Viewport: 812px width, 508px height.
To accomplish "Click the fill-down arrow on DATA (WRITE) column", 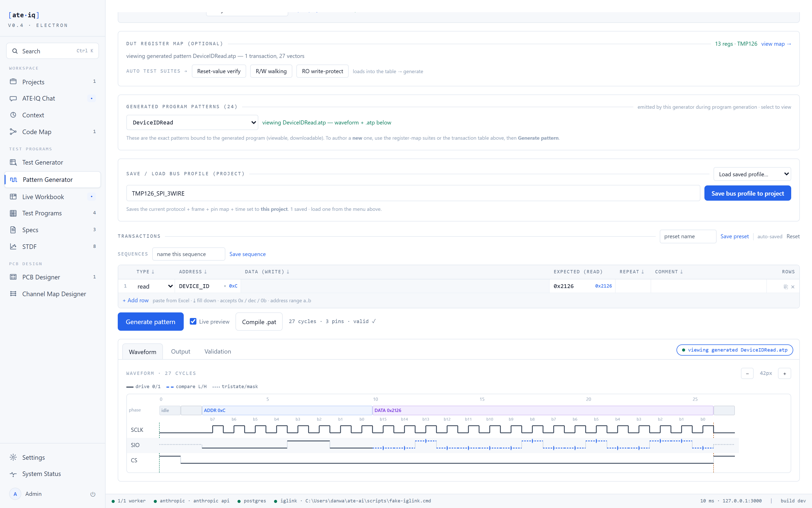I will (x=288, y=272).
